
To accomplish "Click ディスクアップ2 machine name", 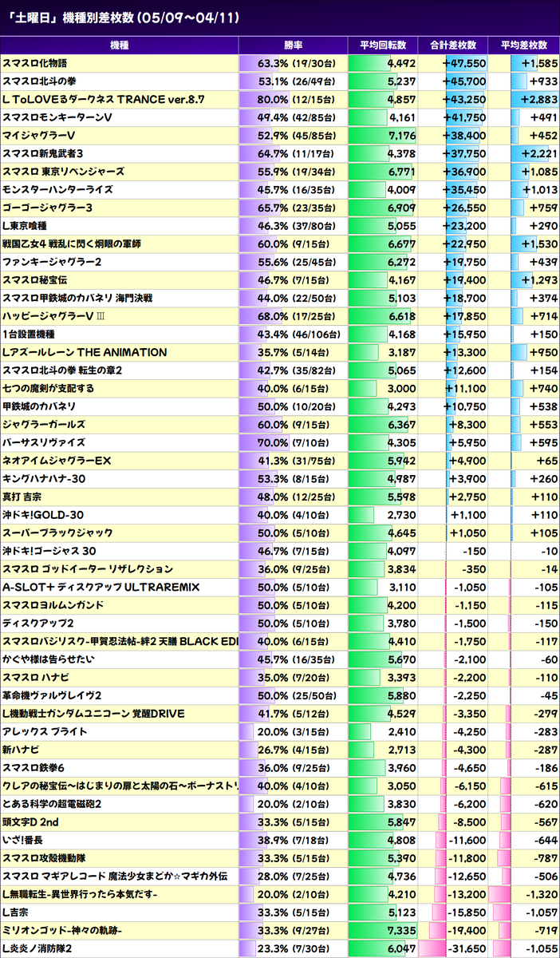I will click(38, 623).
